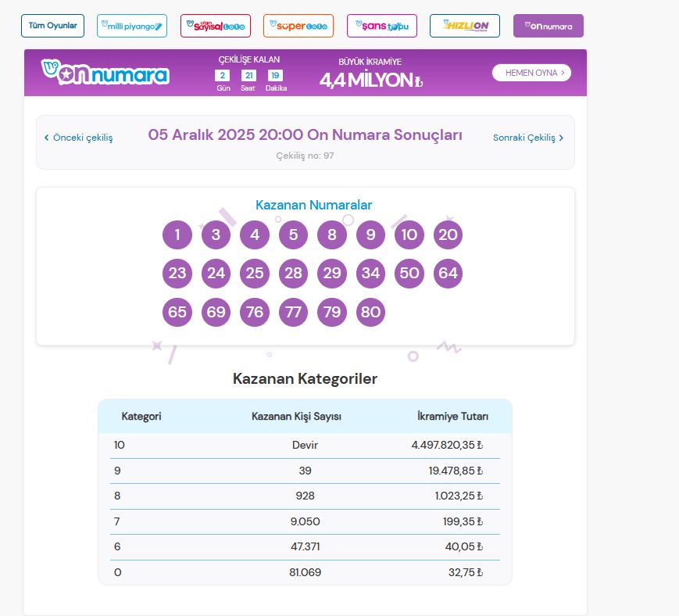Screen dimensions: 679x616
Task: Open the Çılgın Sayısal Loto game
Action: 215,24
